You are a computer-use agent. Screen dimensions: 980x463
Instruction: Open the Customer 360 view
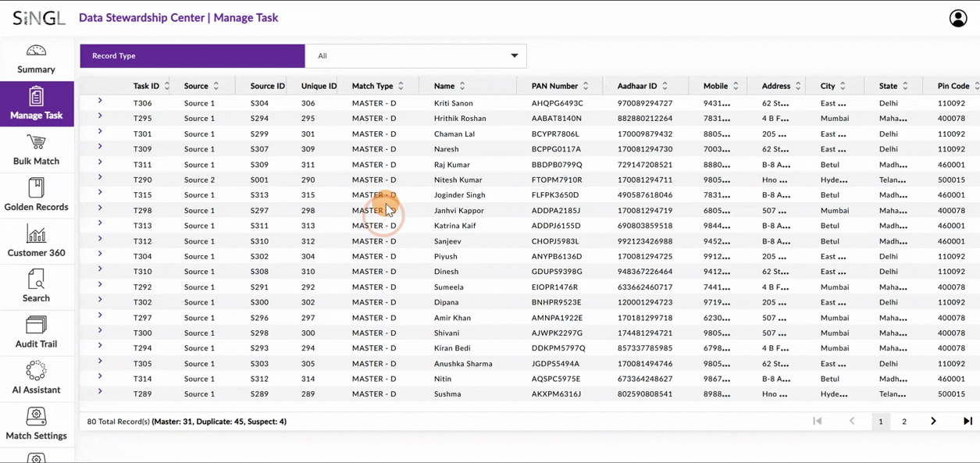pyautogui.click(x=36, y=240)
